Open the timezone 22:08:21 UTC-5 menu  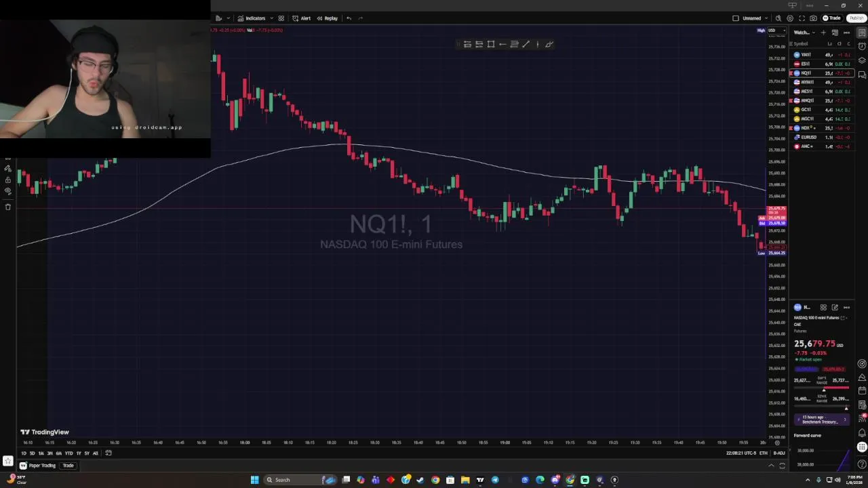(x=741, y=453)
